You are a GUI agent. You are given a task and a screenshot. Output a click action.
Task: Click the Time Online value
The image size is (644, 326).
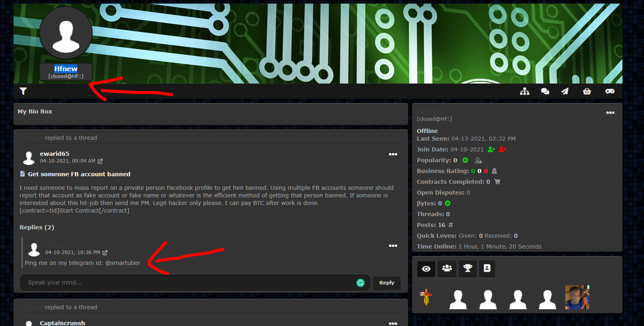[500, 246]
